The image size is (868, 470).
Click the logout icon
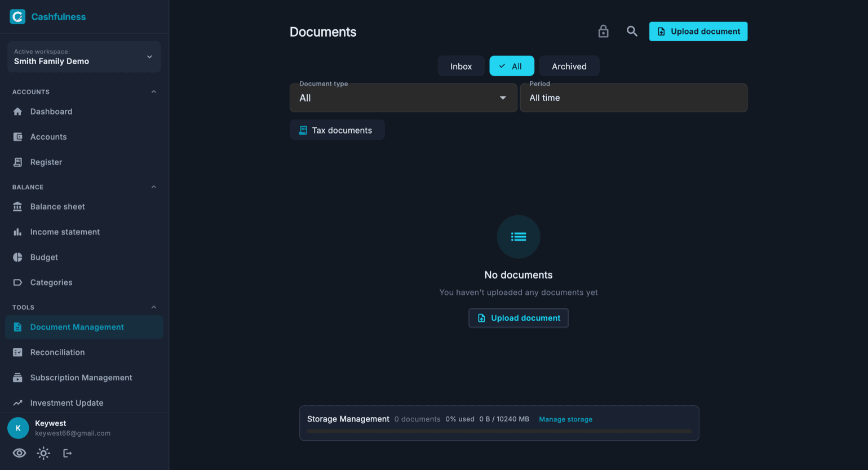tap(67, 453)
